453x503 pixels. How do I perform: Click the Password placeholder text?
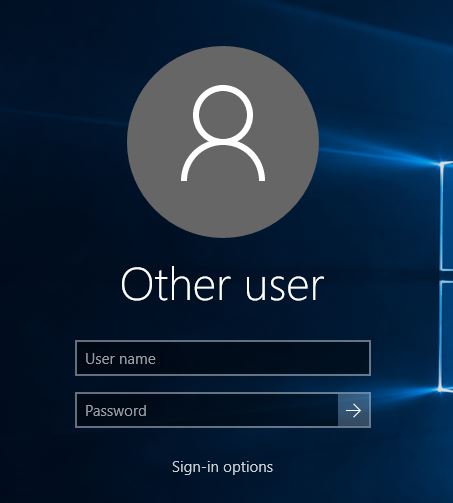[116, 411]
